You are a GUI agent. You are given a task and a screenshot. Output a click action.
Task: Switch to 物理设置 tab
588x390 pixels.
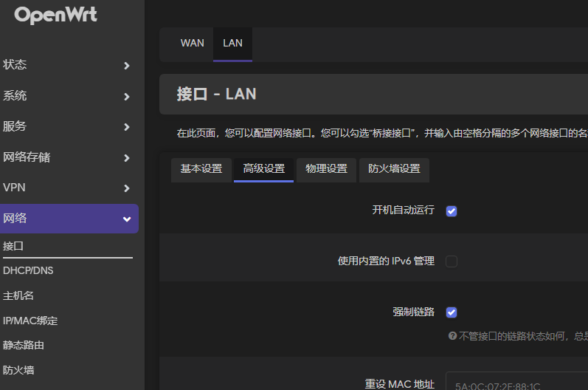coord(326,170)
